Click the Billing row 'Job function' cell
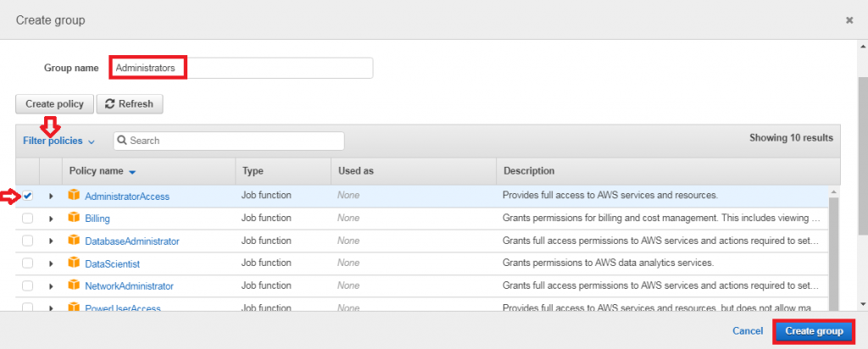The image size is (868, 349). point(266,218)
